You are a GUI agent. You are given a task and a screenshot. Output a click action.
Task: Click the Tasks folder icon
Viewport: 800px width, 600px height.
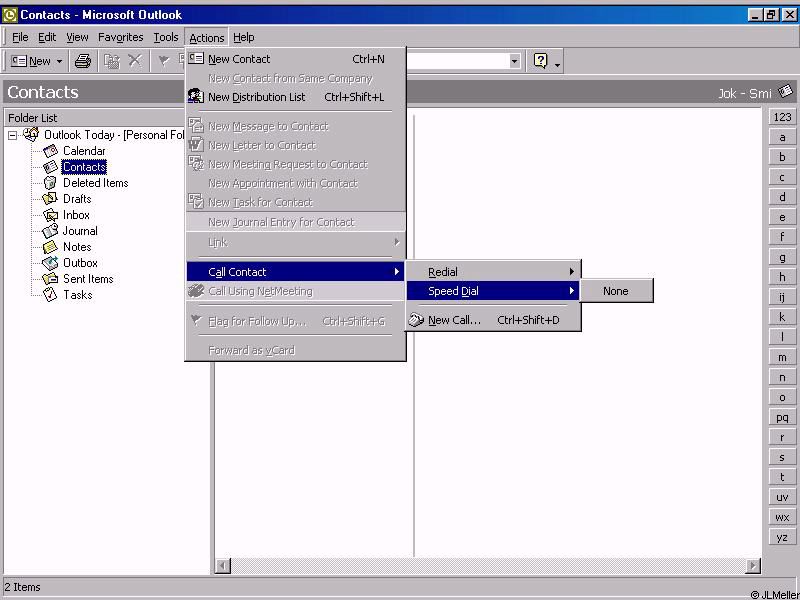coord(51,294)
